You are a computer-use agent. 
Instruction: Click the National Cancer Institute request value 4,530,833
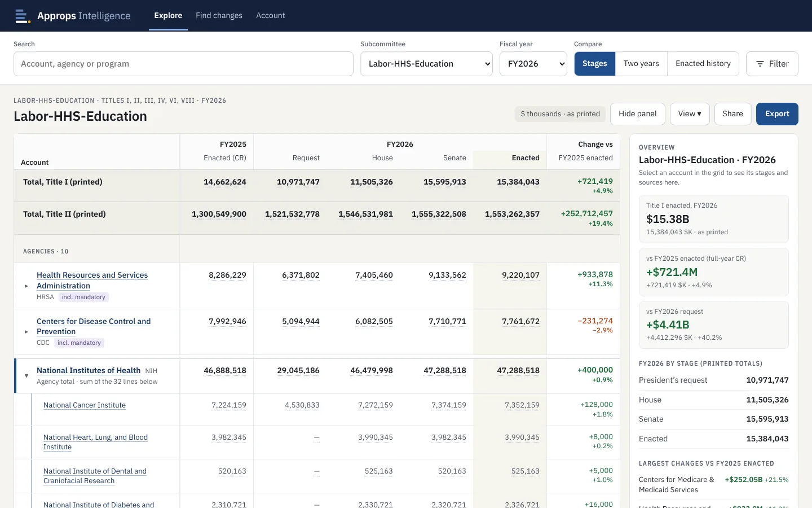(302, 405)
